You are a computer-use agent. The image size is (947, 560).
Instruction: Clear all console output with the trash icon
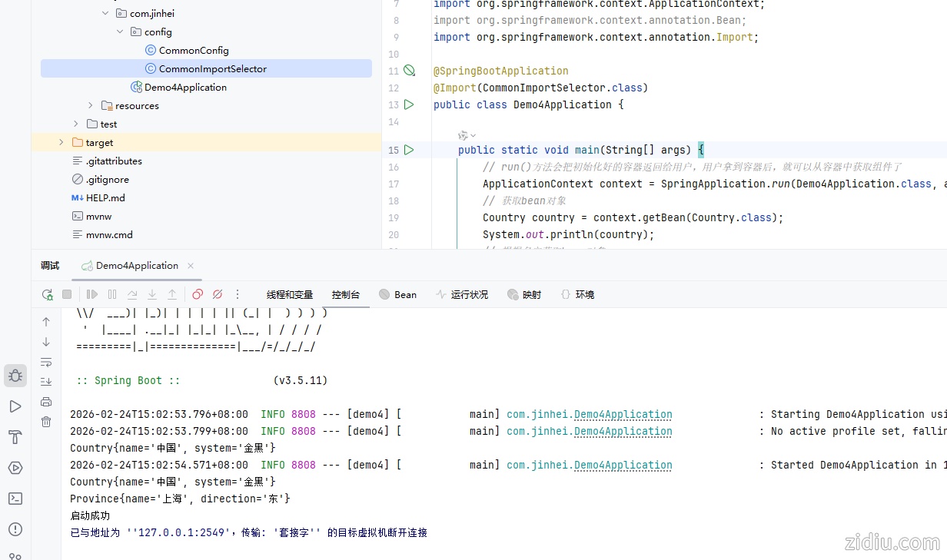click(x=46, y=422)
